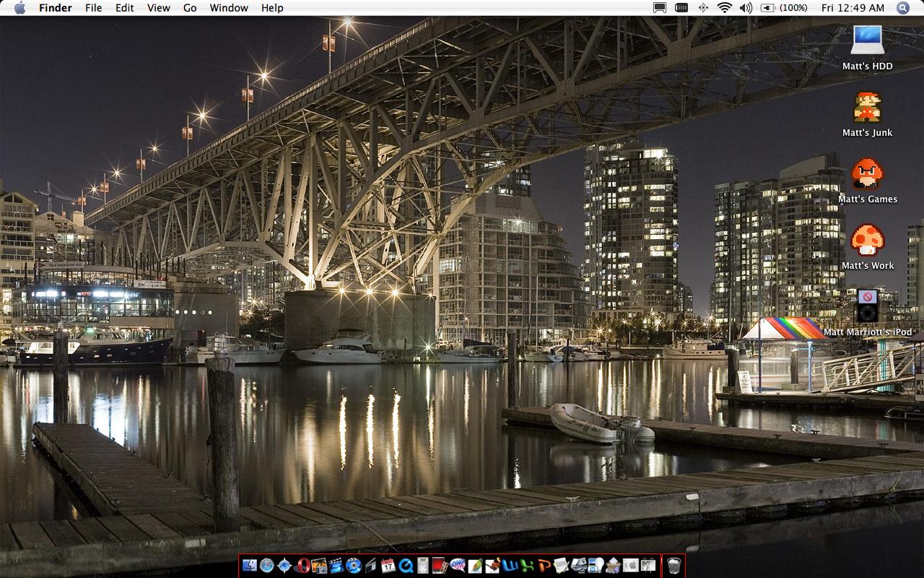The height and width of the screenshot is (578, 924).
Task: Click the date and time clock
Action: tap(853, 8)
